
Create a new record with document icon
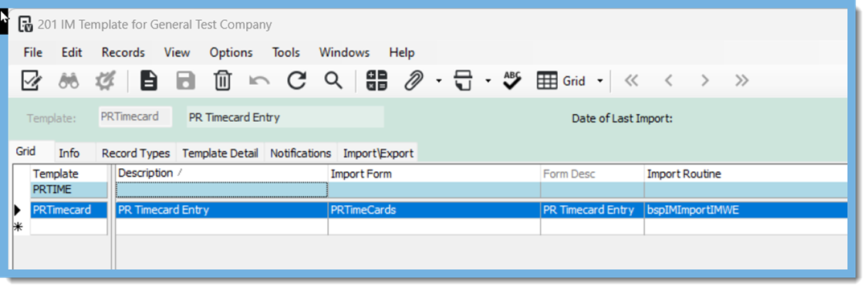(x=148, y=81)
